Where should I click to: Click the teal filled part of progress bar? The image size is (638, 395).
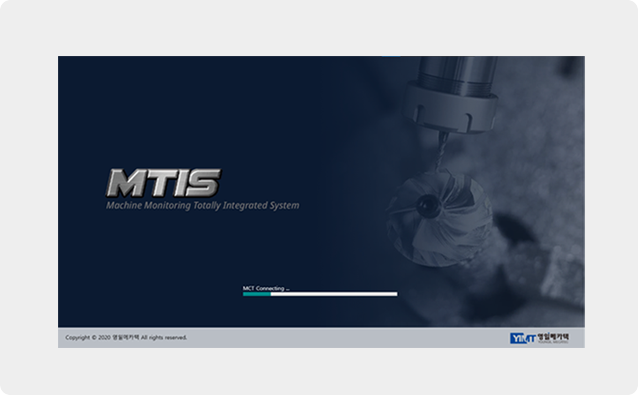coord(257,294)
